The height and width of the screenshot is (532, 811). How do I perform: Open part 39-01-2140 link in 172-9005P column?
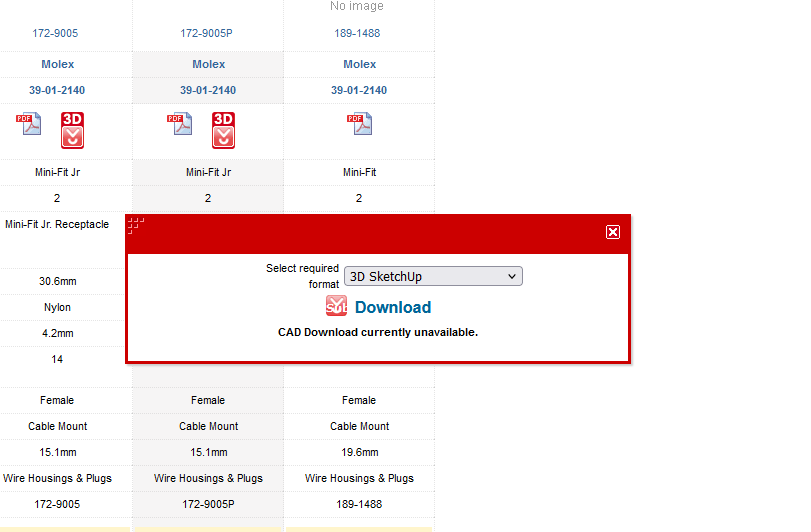click(x=208, y=90)
